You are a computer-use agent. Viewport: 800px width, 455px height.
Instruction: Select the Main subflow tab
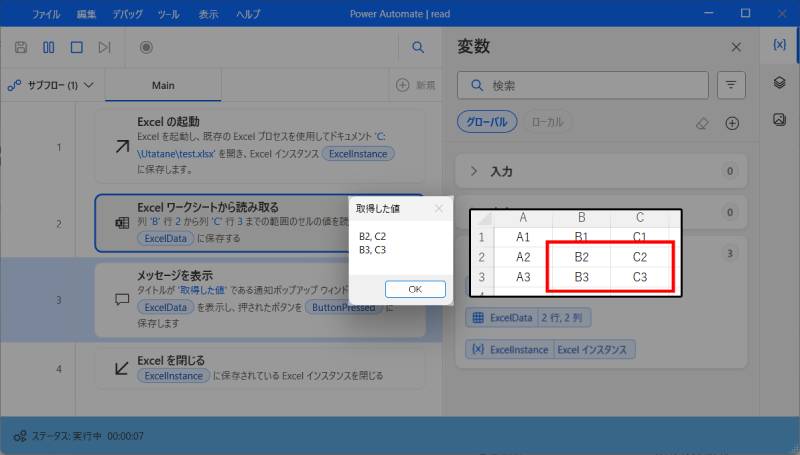163,85
